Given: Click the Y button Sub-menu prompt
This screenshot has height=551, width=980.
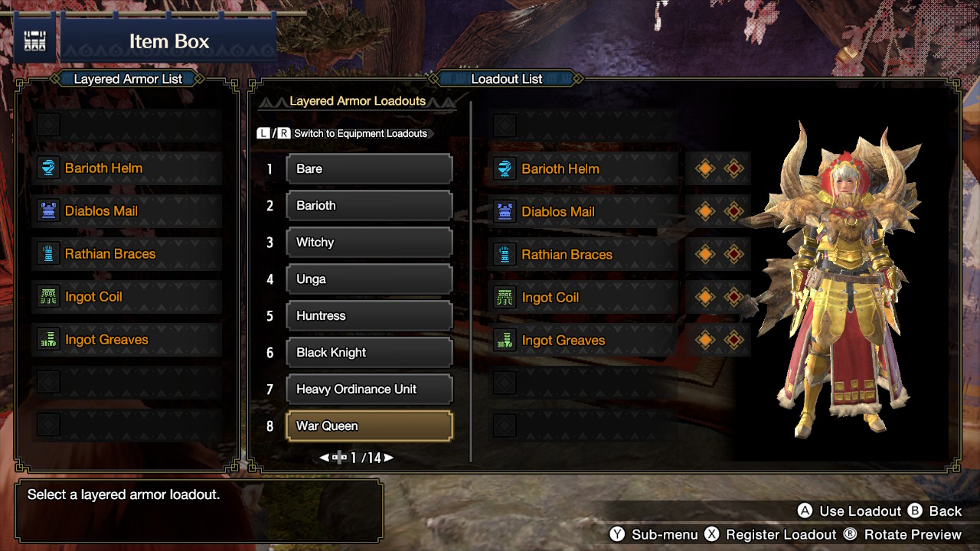Looking at the screenshot, I should point(653,534).
